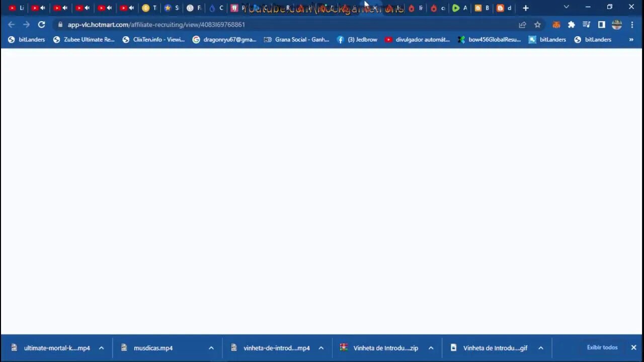Expand options for vinheta-de-introd....mp4
Screen dimensions: 644x362
[321, 348]
